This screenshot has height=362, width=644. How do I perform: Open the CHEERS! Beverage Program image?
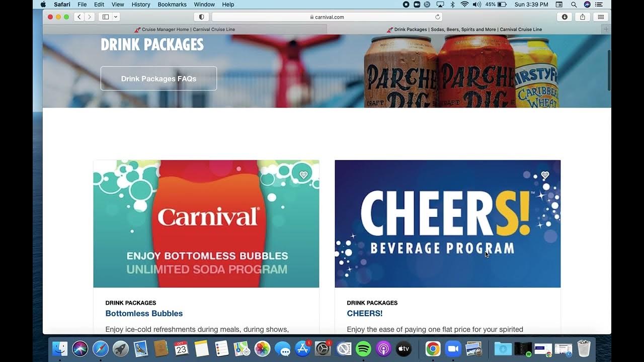448,224
